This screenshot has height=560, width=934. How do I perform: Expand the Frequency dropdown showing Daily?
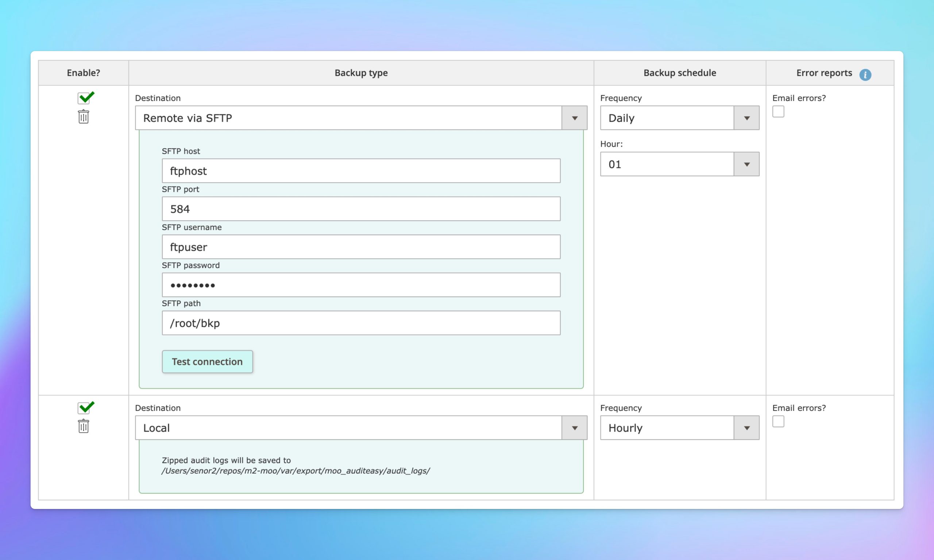coord(746,118)
